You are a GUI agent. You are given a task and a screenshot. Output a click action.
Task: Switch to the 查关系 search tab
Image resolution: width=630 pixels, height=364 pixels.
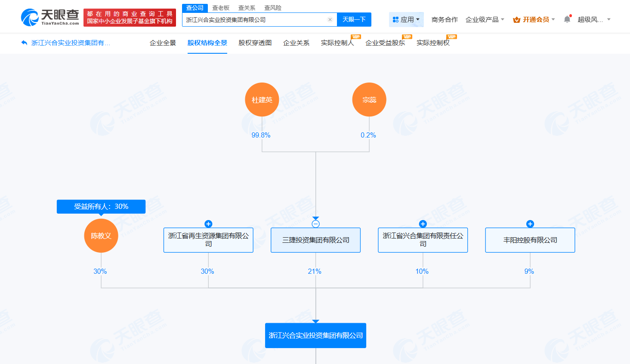(x=247, y=8)
